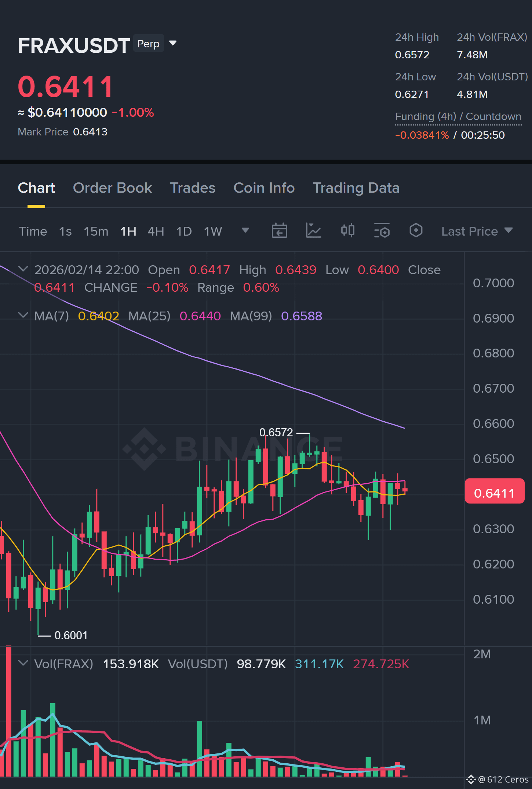
Task: Collapse the Vol(FRAX) volume legend chevron
Action: tap(23, 663)
